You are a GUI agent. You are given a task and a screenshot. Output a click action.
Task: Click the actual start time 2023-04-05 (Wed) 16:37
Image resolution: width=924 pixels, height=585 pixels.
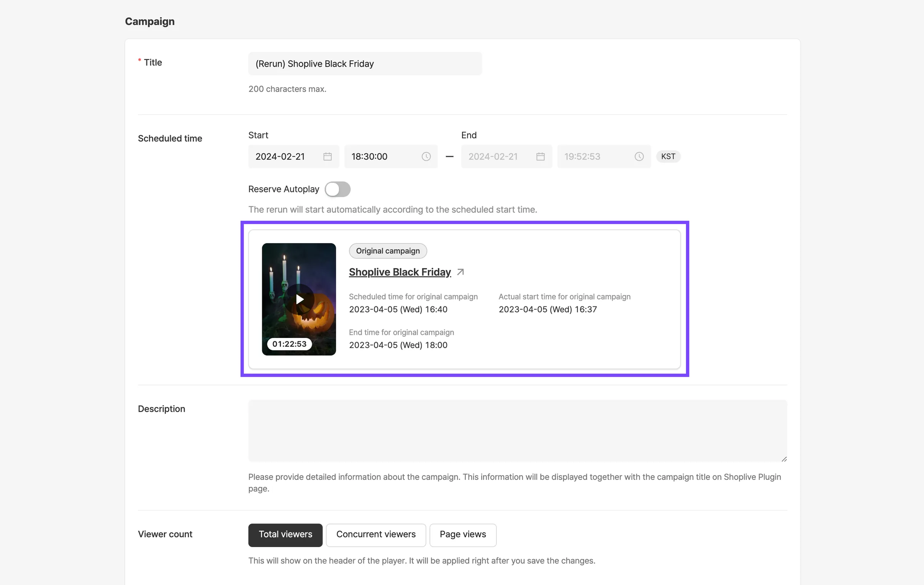tap(547, 309)
